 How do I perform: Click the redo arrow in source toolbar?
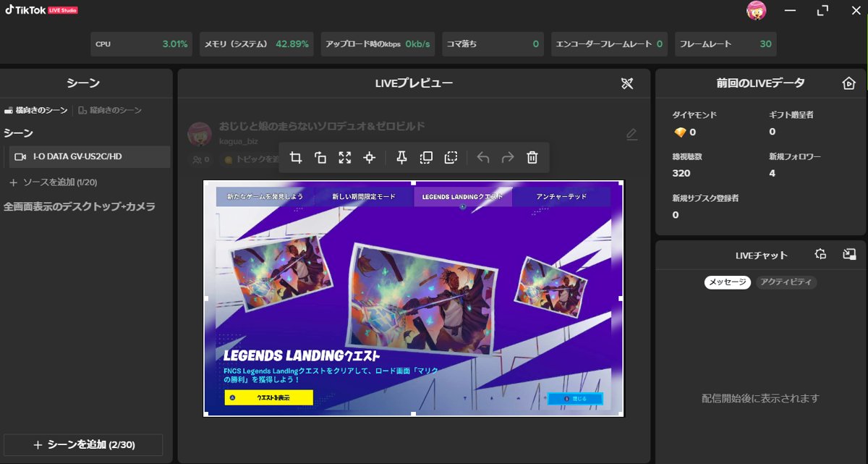[x=508, y=158]
